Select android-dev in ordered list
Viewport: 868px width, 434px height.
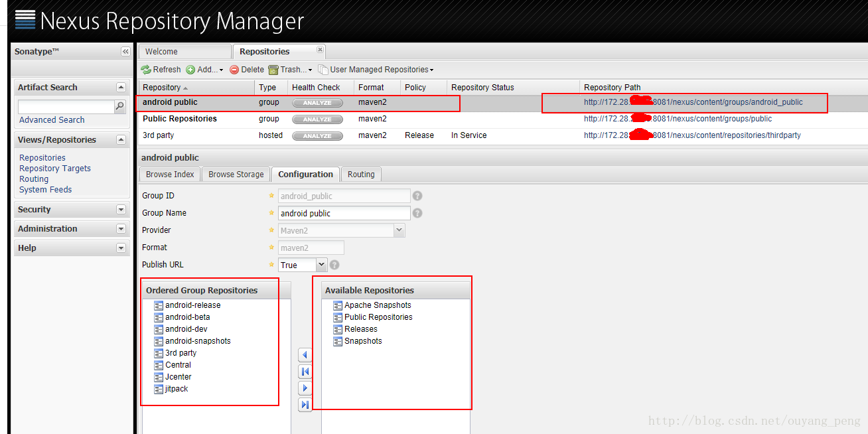point(186,329)
